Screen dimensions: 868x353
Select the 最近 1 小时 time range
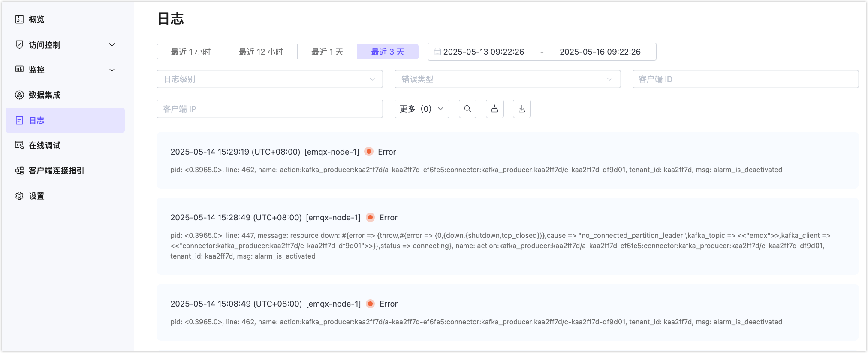click(191, 52)
